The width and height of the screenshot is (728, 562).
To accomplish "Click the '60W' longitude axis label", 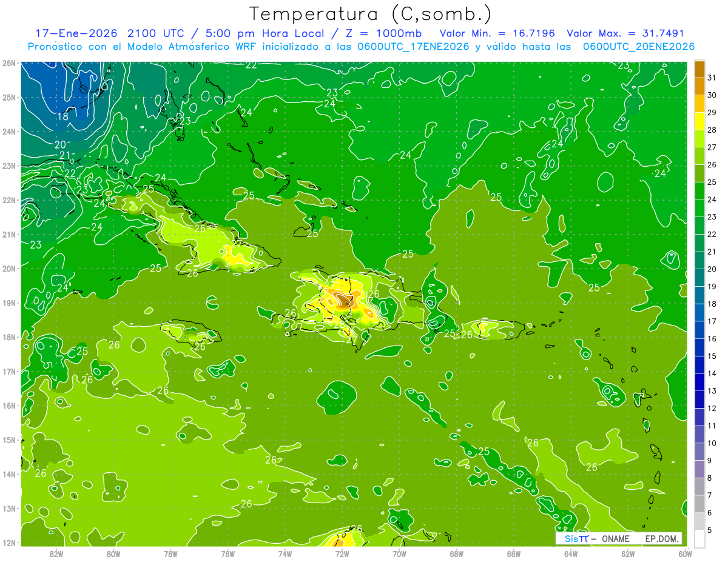I will click(686, 554).
